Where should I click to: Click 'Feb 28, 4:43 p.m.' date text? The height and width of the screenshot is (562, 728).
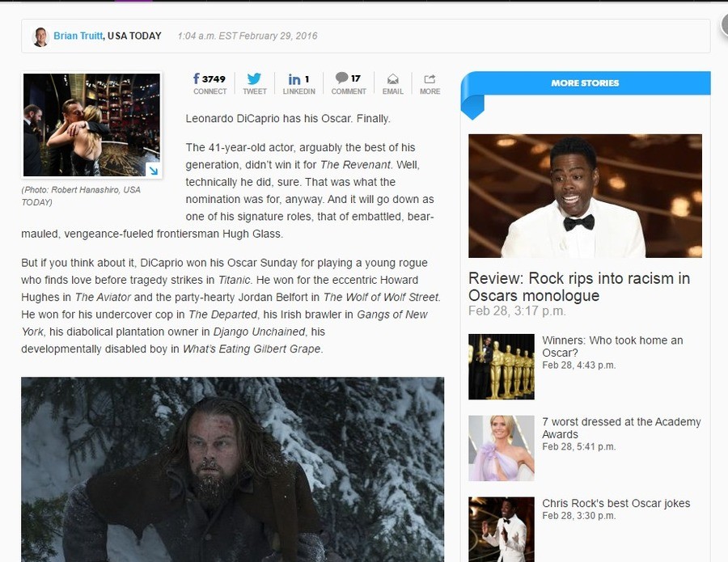point(579,366)
